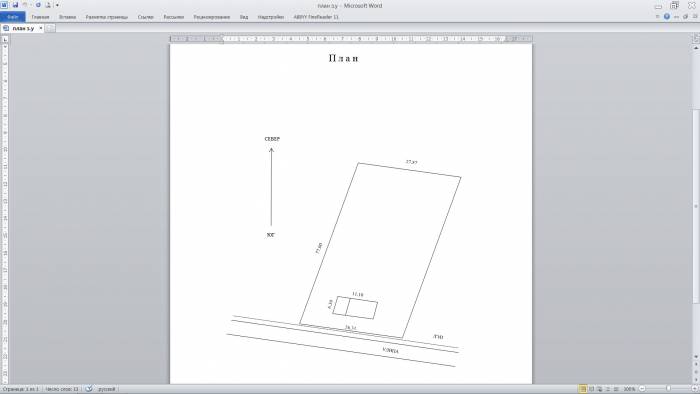Image resolution: width=700 pixels, height=394 pixels.
Task: Close the Word window
Action: [691, 6]
